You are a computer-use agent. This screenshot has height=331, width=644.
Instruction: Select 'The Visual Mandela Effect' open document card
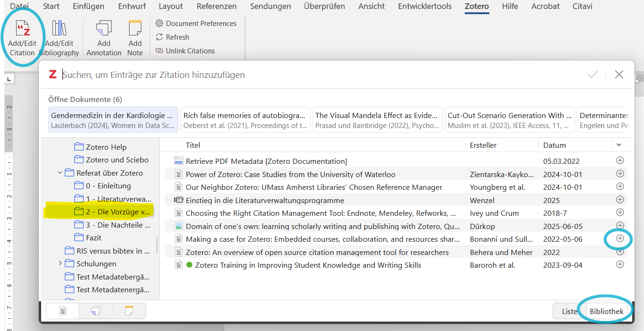[377, 119]
